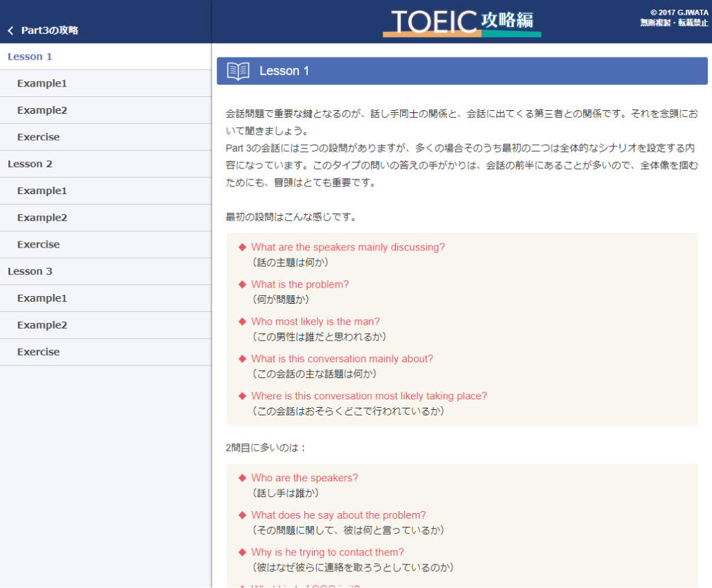Select Lesson 3 in the sidebar

tap(30, 271)
